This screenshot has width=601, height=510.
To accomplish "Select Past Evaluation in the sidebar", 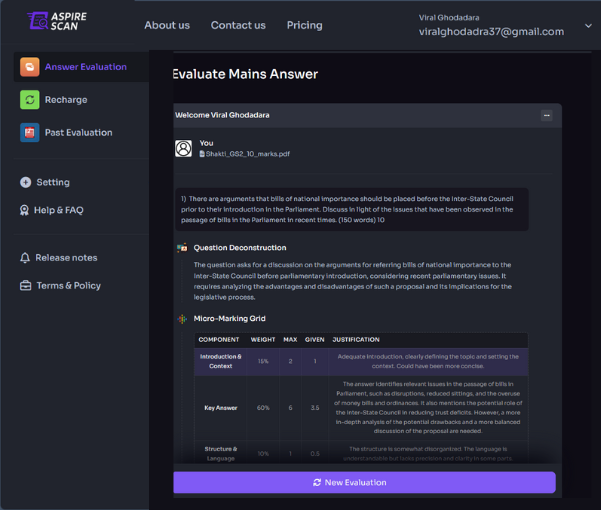I will click(x=78, y=133).
